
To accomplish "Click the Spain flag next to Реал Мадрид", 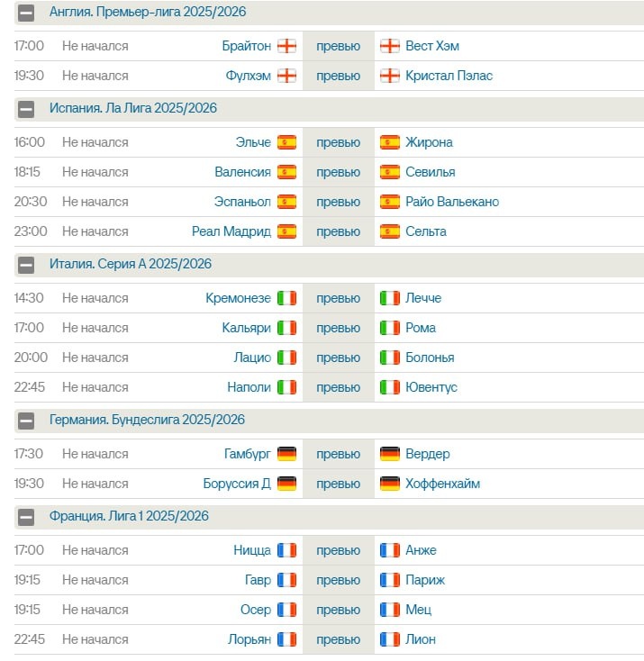I will click(286, 231).
